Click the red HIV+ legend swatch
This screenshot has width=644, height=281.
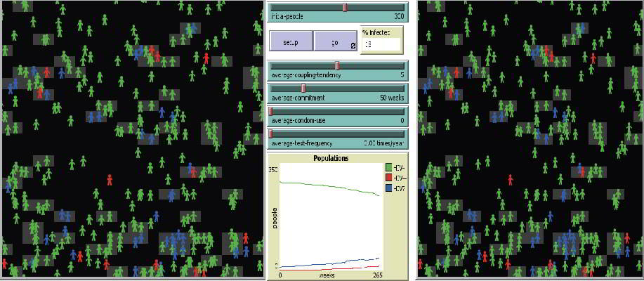(x=389, y=178)
